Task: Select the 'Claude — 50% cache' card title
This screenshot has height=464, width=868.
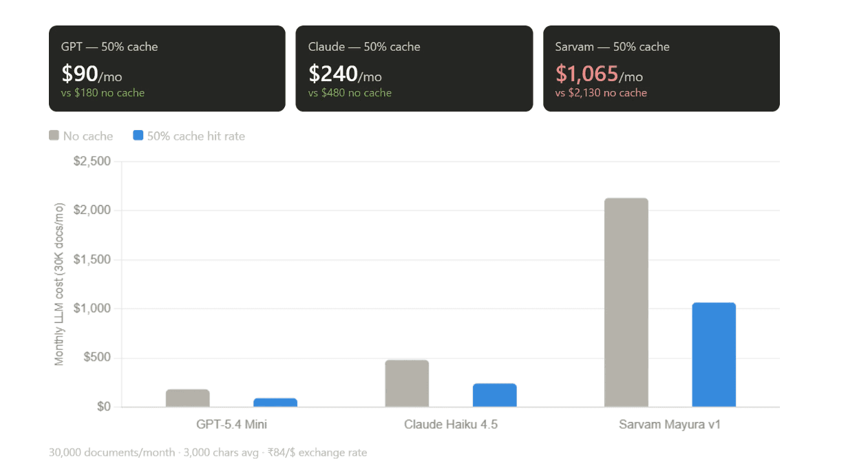Action: 364,47
